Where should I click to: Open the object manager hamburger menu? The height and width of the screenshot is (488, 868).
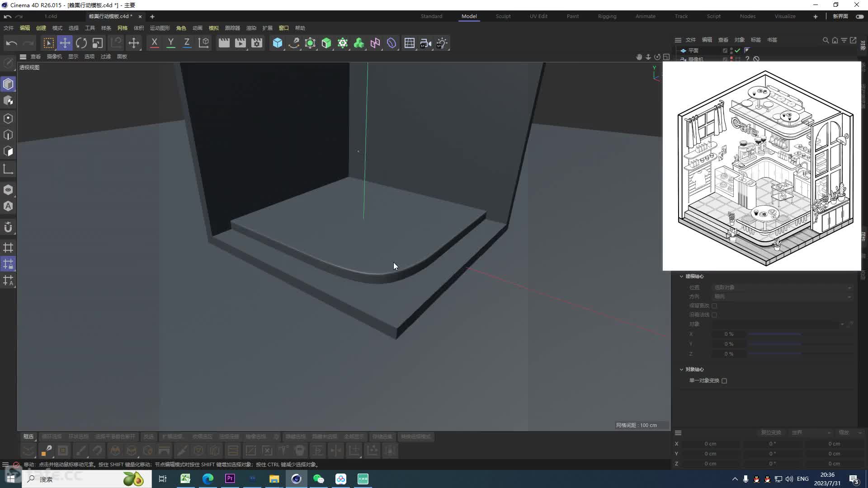[x=678, y=40]
